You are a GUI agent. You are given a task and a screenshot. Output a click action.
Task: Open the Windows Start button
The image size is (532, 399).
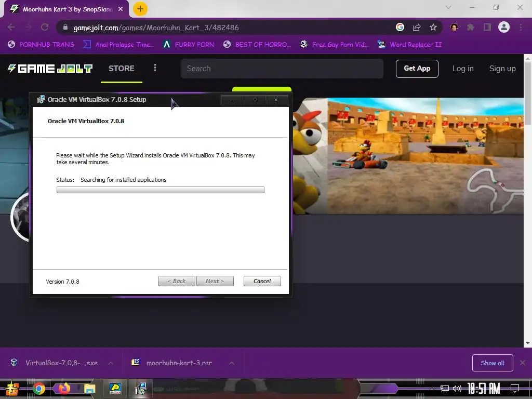point(12,389)
